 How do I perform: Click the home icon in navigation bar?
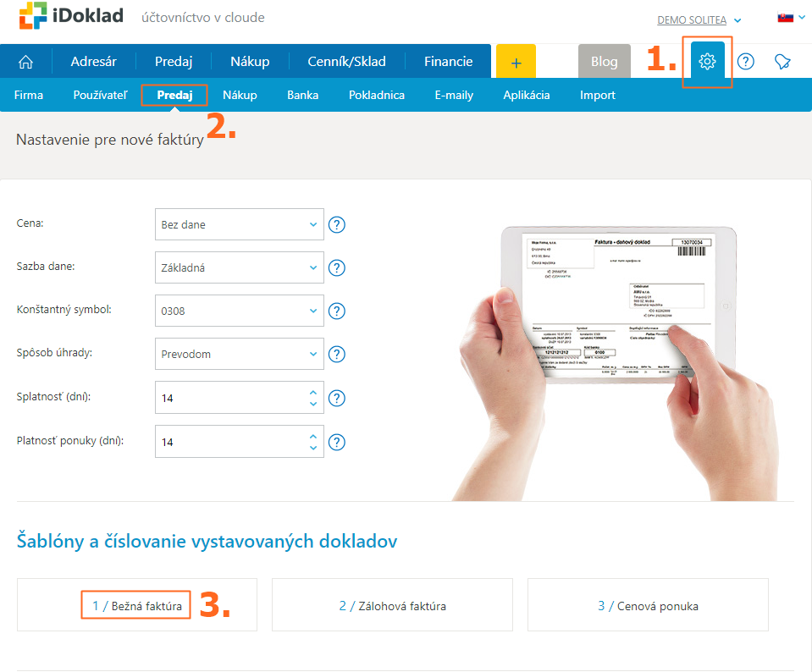coord(25,62)
